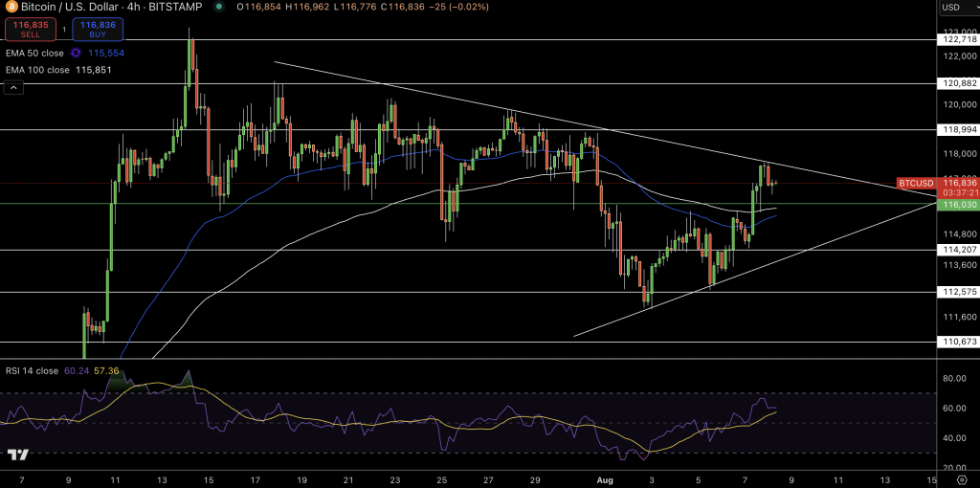The height and width of the screenshot is (488, 980).
Task: Click the 120,882 price line label
Action: 957,83
